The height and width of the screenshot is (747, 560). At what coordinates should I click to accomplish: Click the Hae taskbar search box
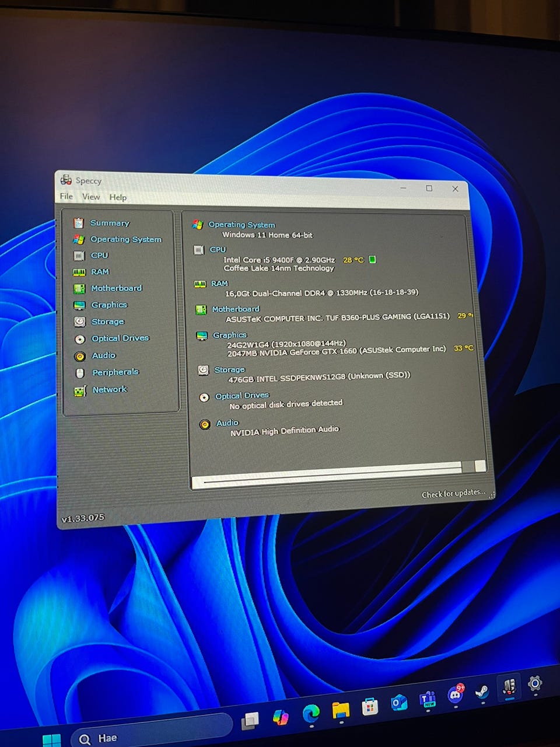[x=153, y=732]
